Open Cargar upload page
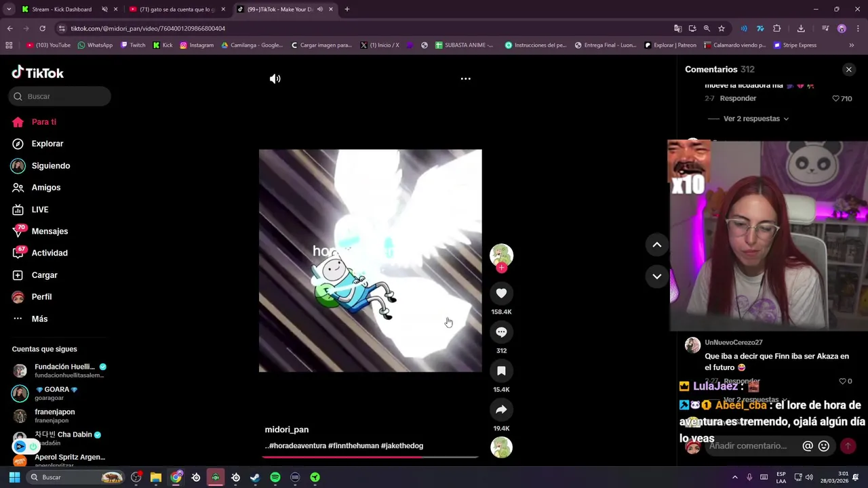 click(35, 275)
